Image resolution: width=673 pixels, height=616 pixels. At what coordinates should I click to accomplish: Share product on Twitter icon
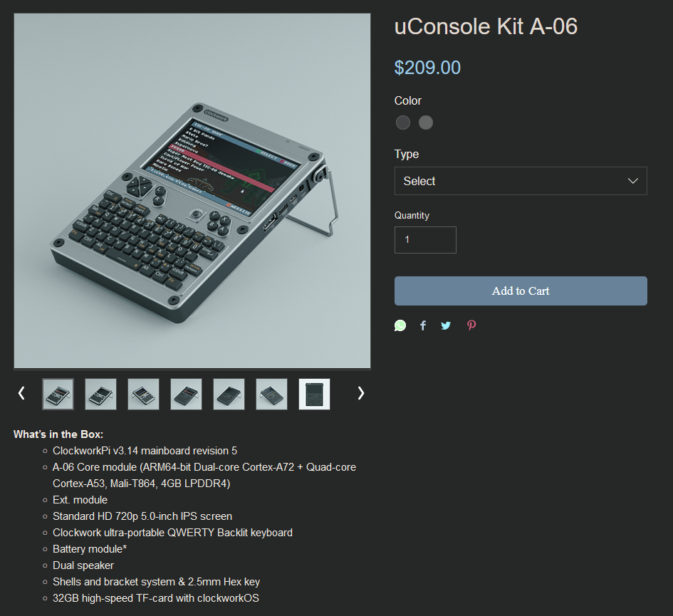point(446,325)
